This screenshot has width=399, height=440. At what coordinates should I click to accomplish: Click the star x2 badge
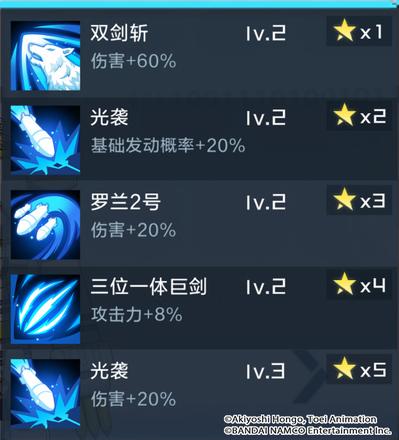pyautogui.click(x=359, y=115)
